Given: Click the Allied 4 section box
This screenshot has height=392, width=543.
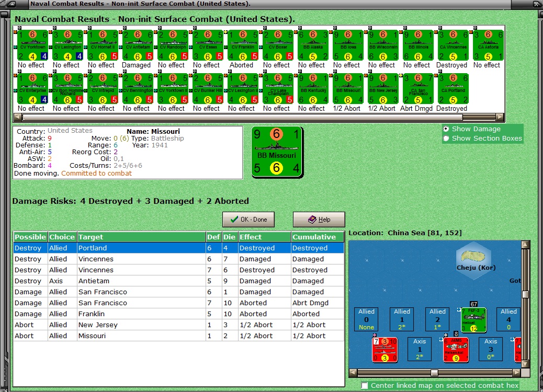Looking at the screenshot, I should tap(508, 319).
